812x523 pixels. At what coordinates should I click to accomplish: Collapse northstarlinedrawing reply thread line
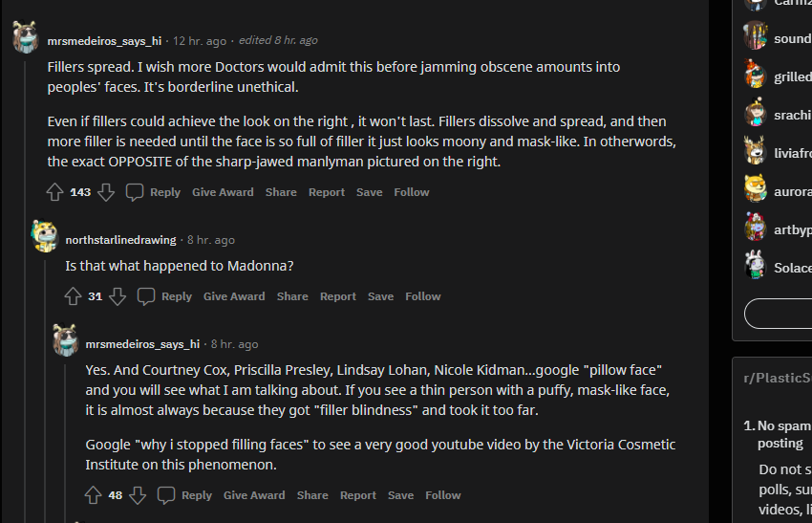45,390
